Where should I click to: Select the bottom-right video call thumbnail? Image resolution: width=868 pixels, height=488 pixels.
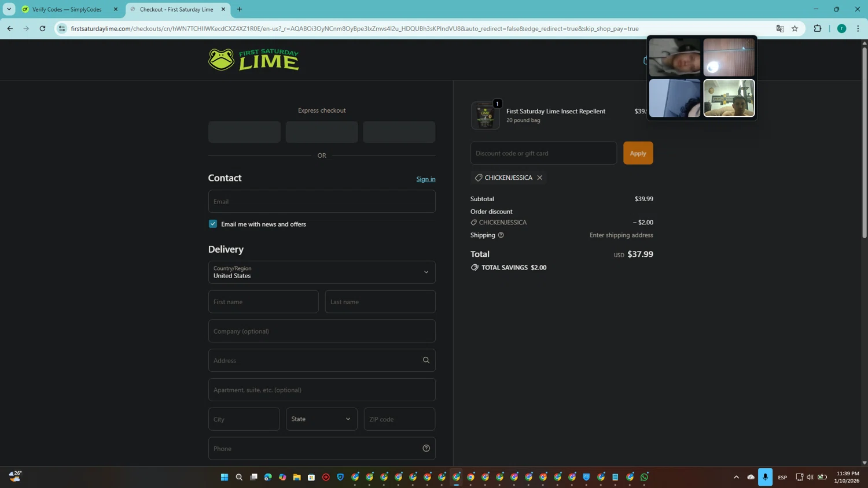click(x=729, y=98)
